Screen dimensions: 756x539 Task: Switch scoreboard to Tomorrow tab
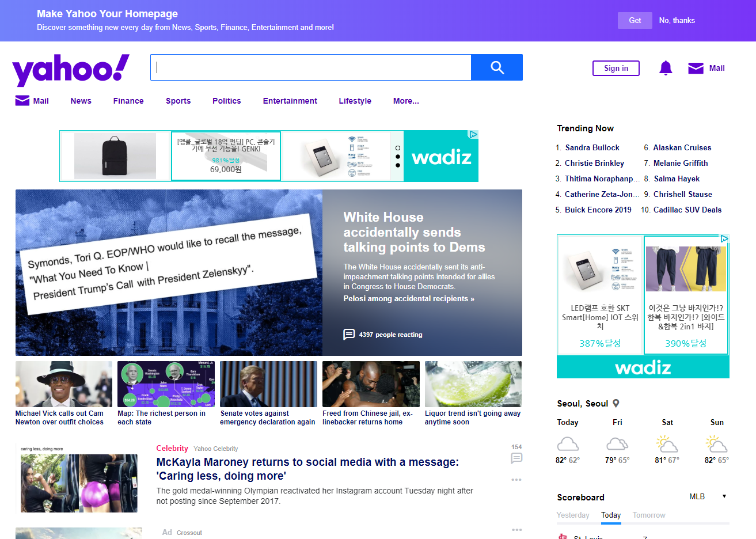[649, 515]
